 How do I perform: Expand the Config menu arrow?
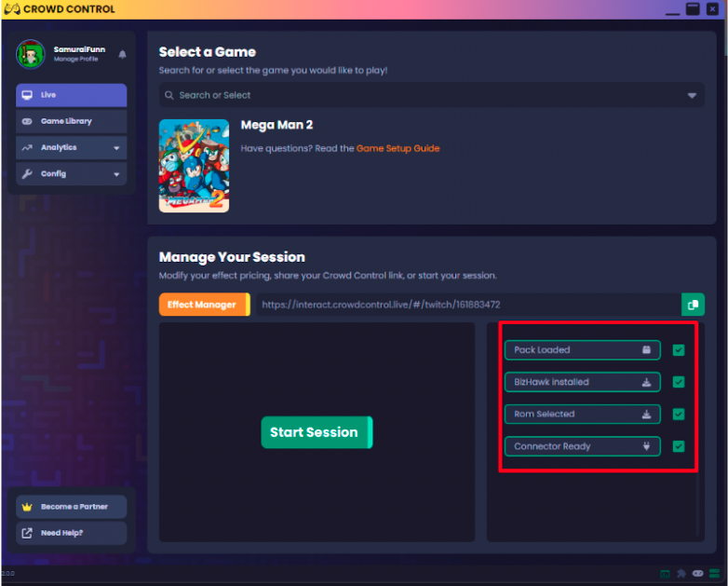click(x=116, y=174)
